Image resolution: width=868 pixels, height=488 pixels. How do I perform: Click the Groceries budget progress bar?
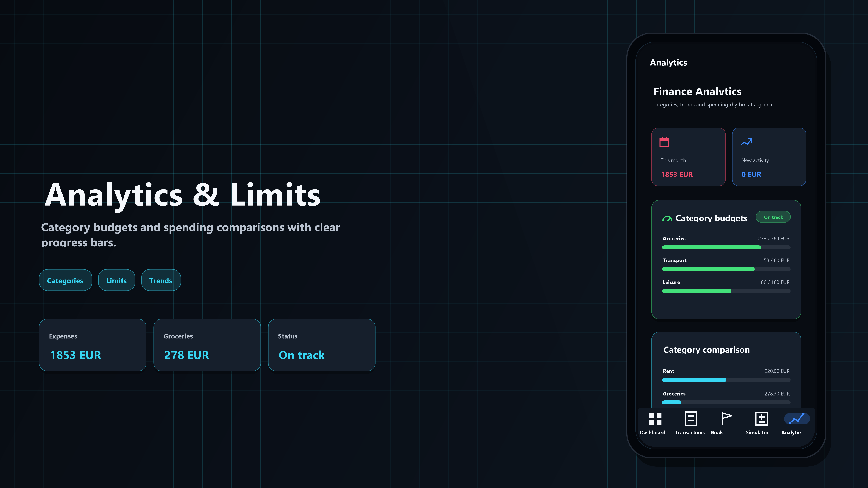pos(726,247)
